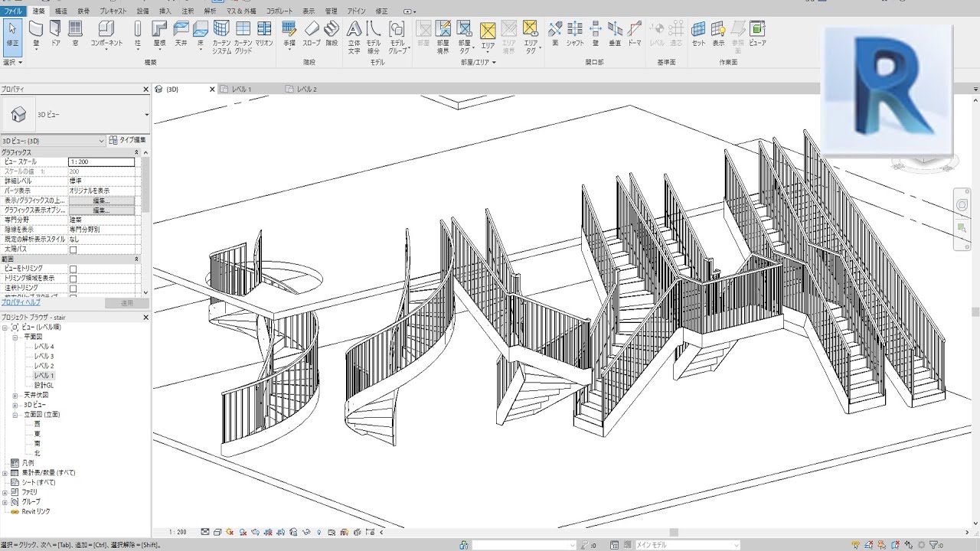Viewport: 980px width, 551px height.
Task: Select 設計GL in the project browser
Action: pos(44,385)
